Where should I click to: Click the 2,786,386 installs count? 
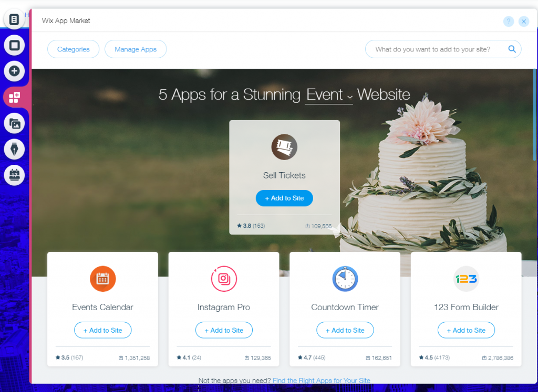click(498, 358)
